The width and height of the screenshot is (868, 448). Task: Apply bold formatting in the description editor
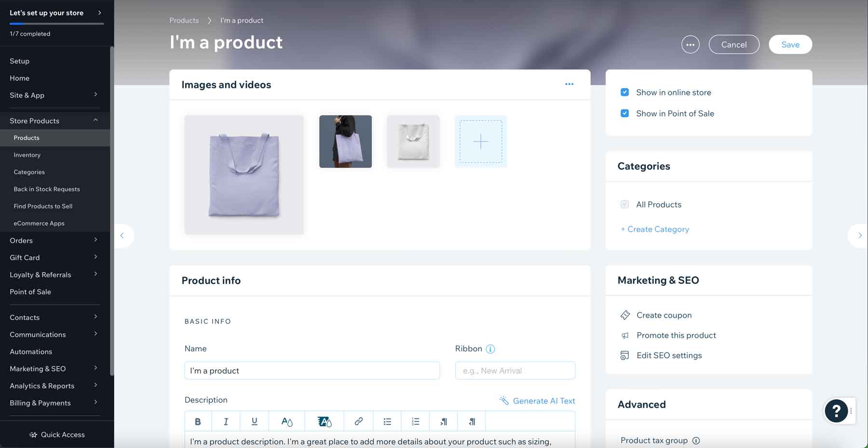coord(198,420)
